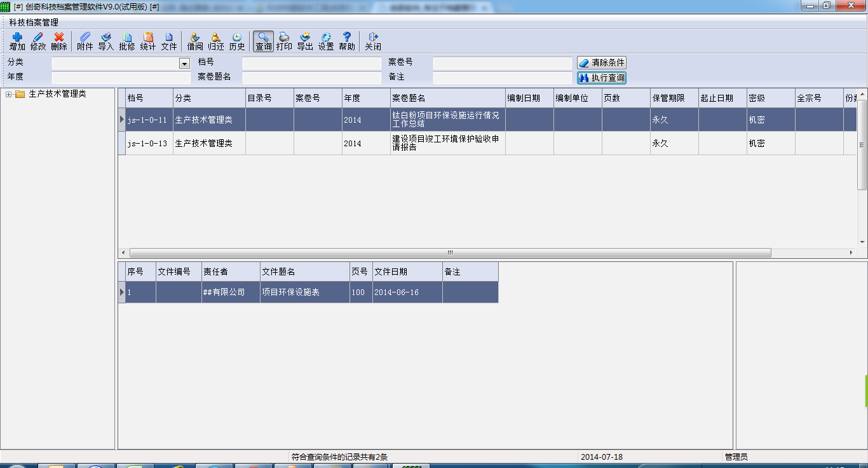Click inside the 案卷题名 input field
Viewport: 868px width, 468px height.
tap(311, 78)
